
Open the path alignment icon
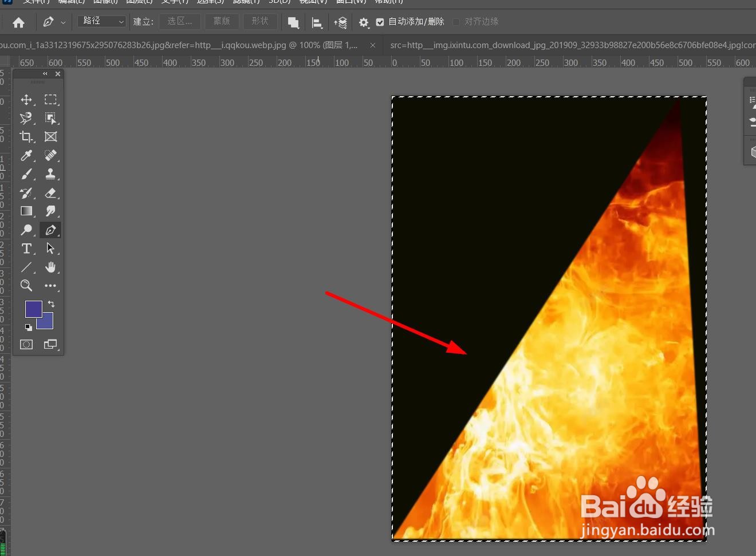click(x=317, y=22)
